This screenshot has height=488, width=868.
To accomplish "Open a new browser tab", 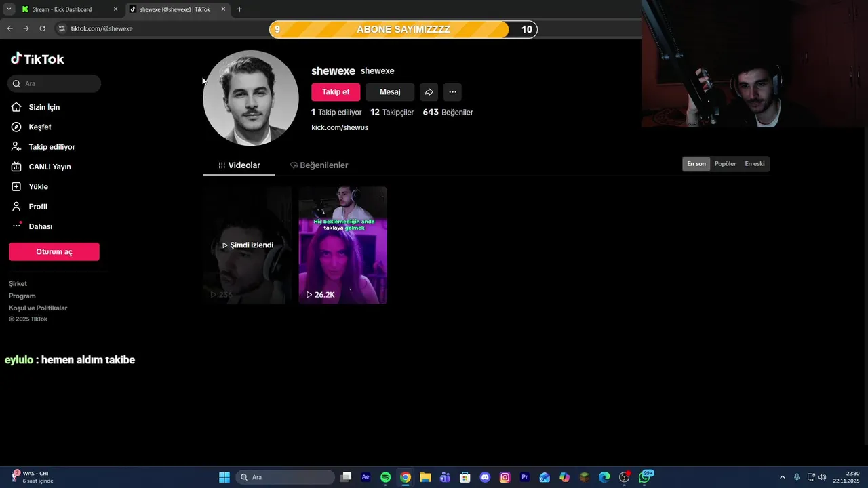I will click(x=239, y=9).
